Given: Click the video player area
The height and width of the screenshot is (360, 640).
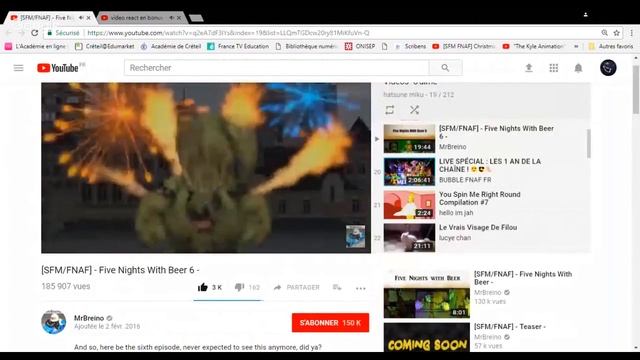Looking at the screenshot, I should (206, 168).
